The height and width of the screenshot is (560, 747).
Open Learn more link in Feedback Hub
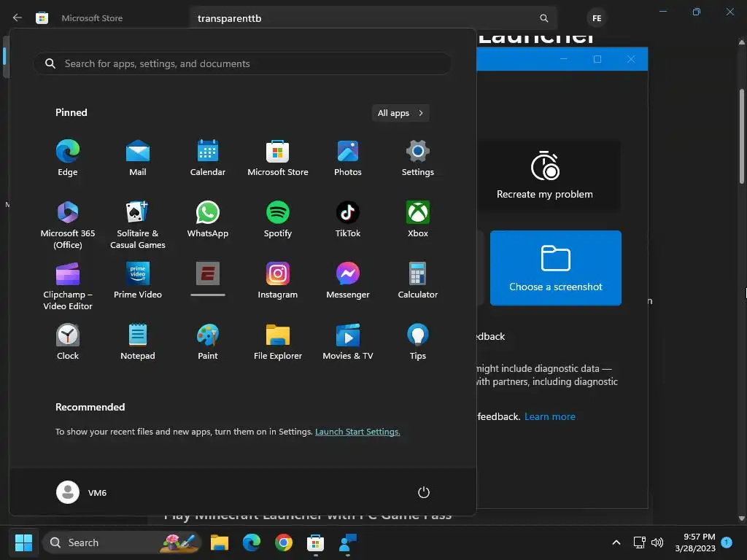click(x=550, y=416)
